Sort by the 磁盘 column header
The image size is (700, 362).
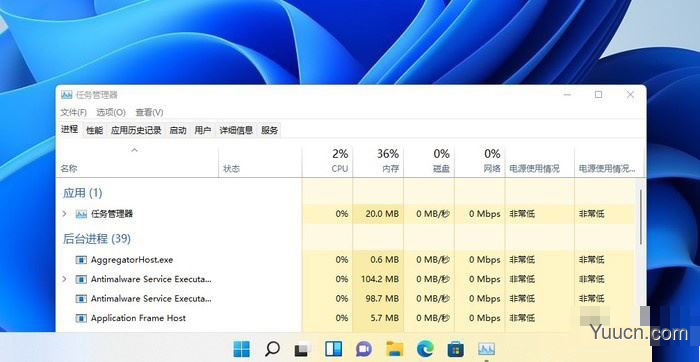(429, 161)
